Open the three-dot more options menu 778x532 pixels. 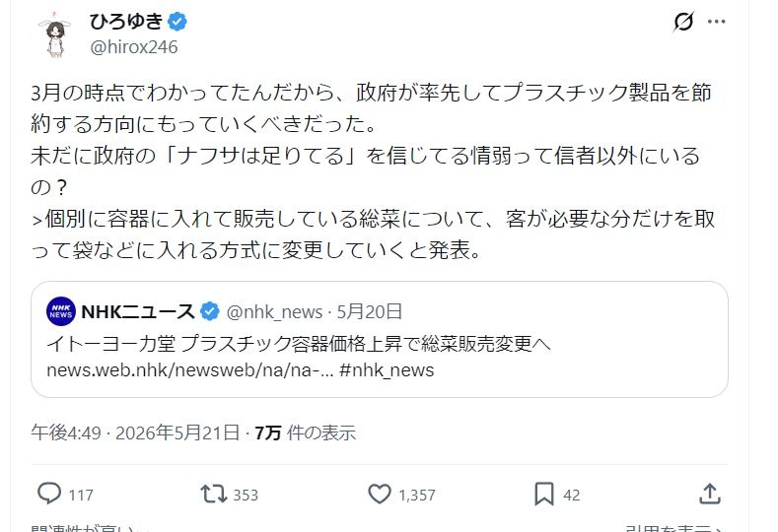(x=717, y=22)
